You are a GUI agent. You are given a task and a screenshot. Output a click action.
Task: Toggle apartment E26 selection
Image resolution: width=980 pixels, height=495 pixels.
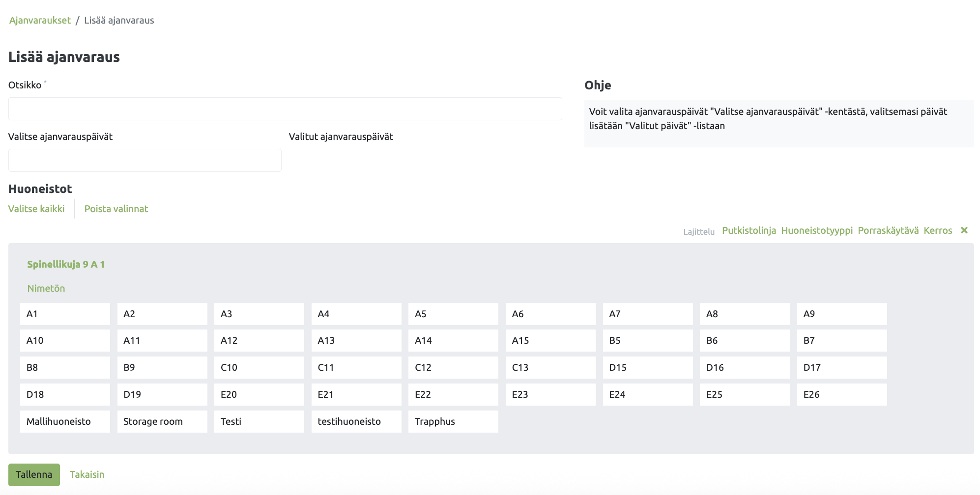pyautogui.click(x=841, y=394)
